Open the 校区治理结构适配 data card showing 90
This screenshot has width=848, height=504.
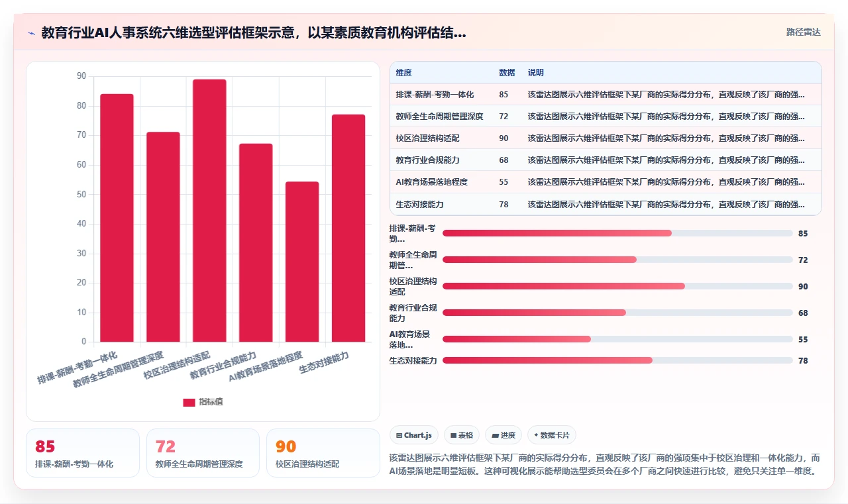click(323, 453)
